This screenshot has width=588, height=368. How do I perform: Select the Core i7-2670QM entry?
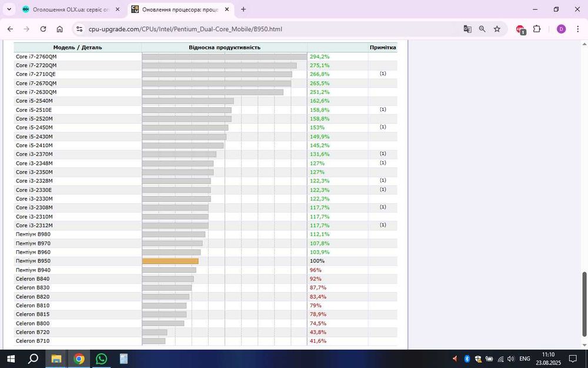(36, 83)
